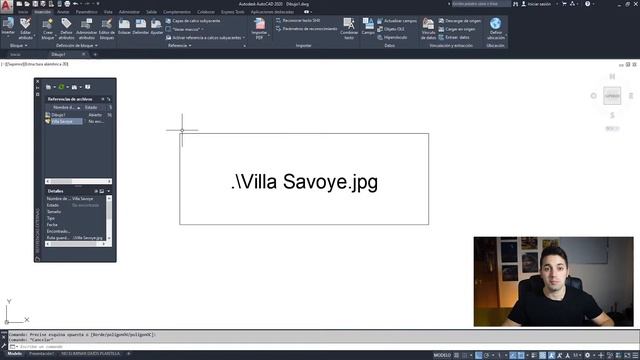This screenshot has height=360, width=640.
Task: Click the help question mark icon in title bar
Action: [x=587, y=4]
